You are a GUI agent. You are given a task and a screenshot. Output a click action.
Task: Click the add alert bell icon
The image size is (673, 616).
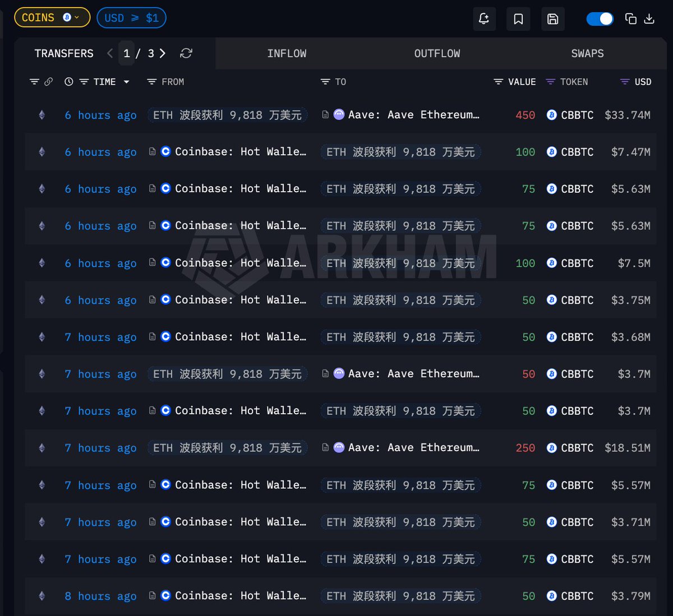click(x=483, y=19)
